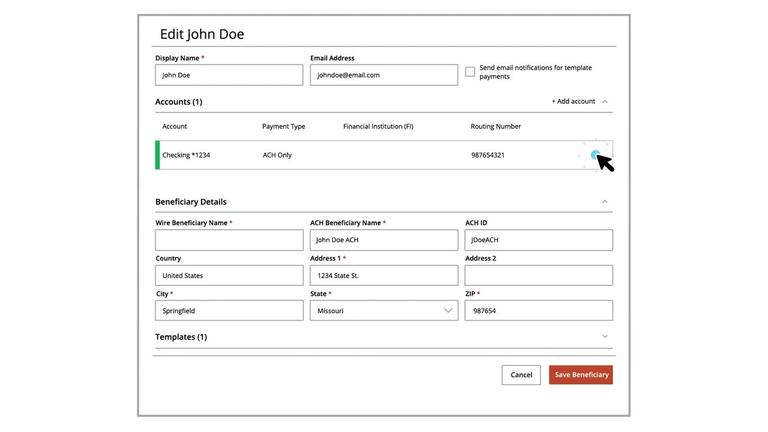Click the Country field with United States
The image size is (768, 432).
229,276
